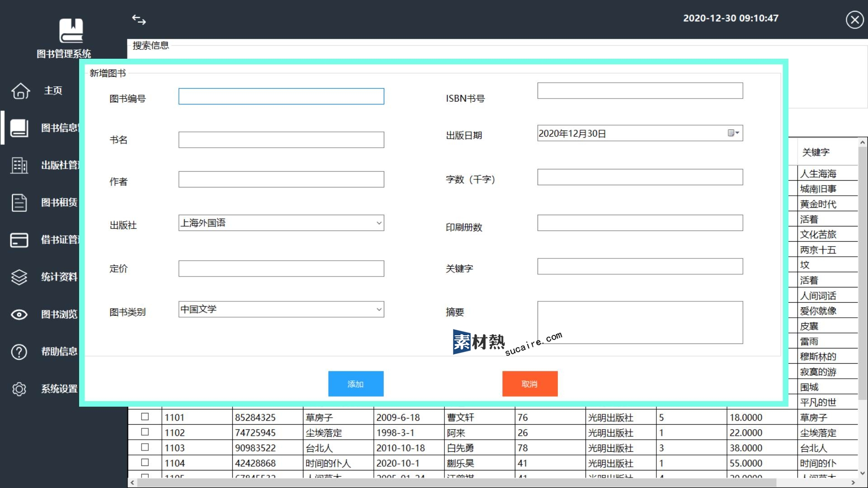This screenshot has width=868, height=488.
Task: Expand the 出版社 dropdown showing 上海外国语
Action: [x=281, y=223]
